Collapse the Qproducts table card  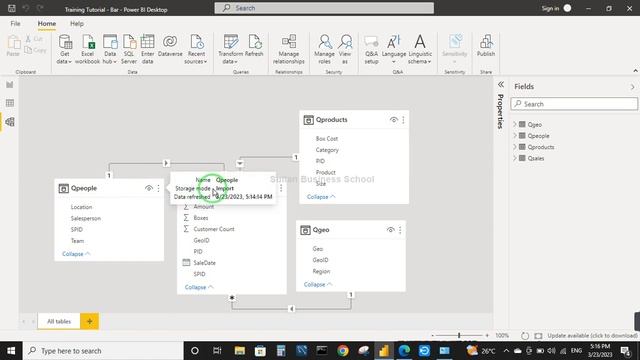coord(321,197)
